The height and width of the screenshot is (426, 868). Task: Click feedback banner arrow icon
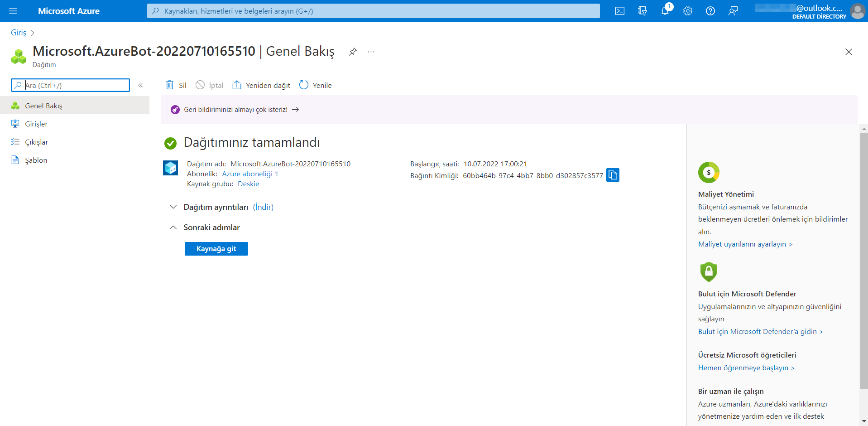(x=296, y=110)
